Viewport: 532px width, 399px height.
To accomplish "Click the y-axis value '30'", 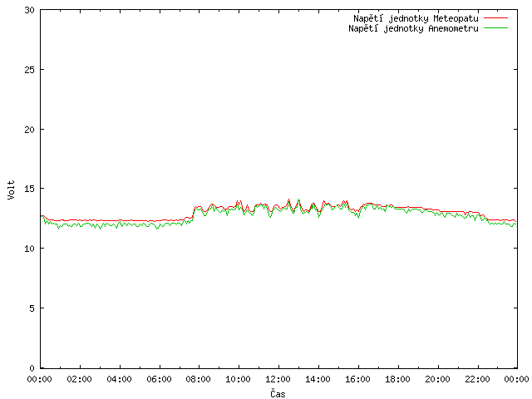I will pyautogui.click(x=30, y=10).
